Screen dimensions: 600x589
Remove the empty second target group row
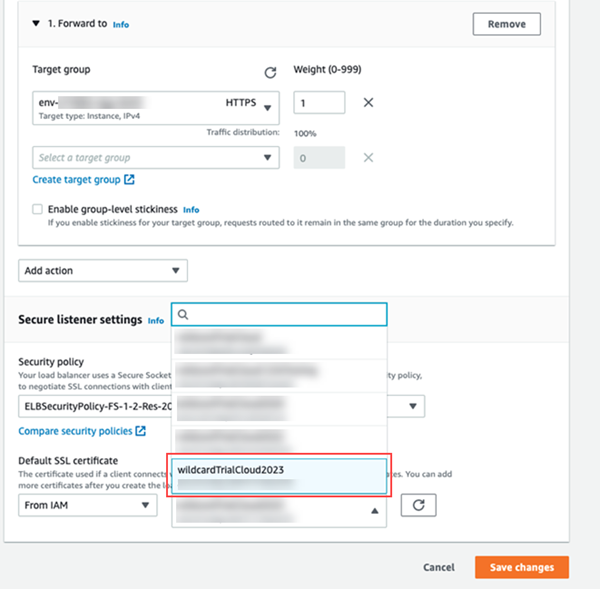[x=368, y=157]
